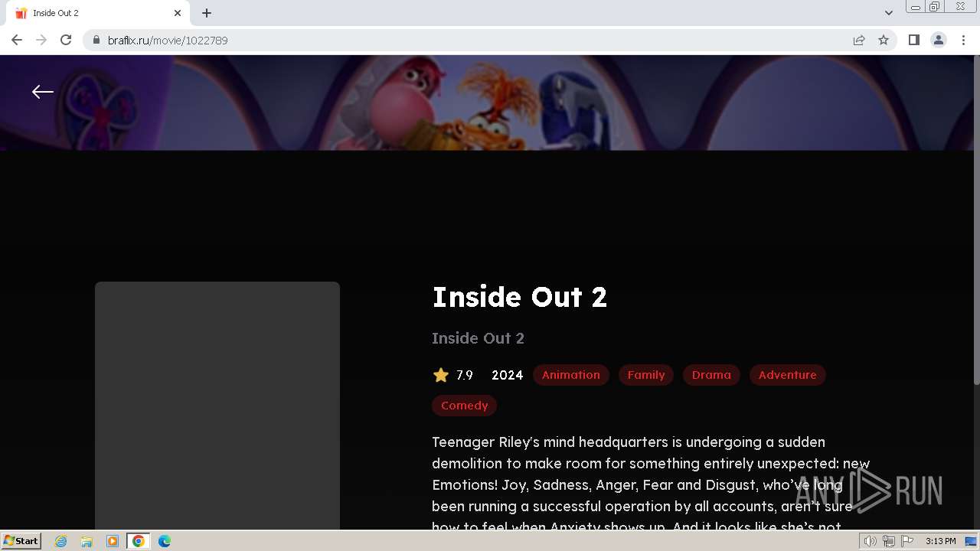Click the movie banner image

click(x=487, y=103)
